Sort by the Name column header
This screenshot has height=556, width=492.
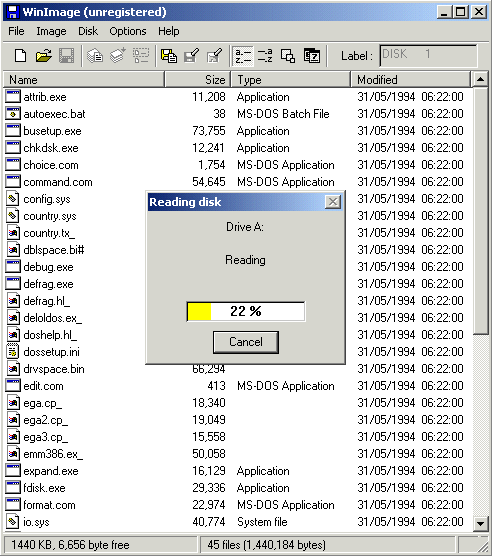[84, 79]
